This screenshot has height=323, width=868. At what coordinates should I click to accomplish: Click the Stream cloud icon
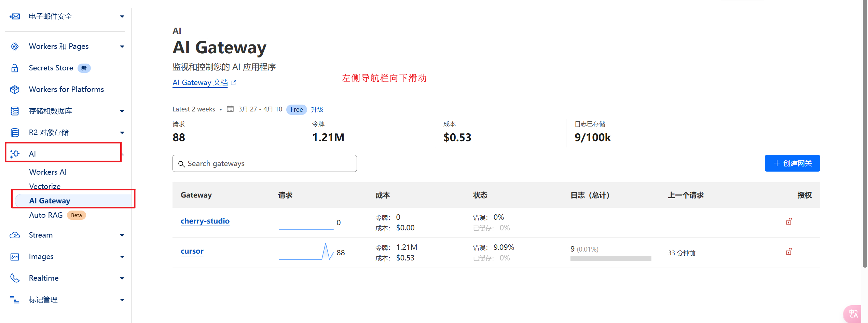tap(15, 235)
